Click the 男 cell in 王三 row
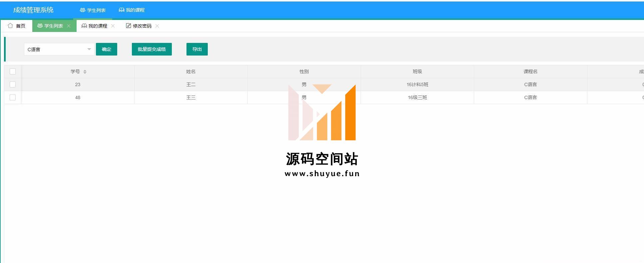The image size is (644, 263). coord(304,97)
